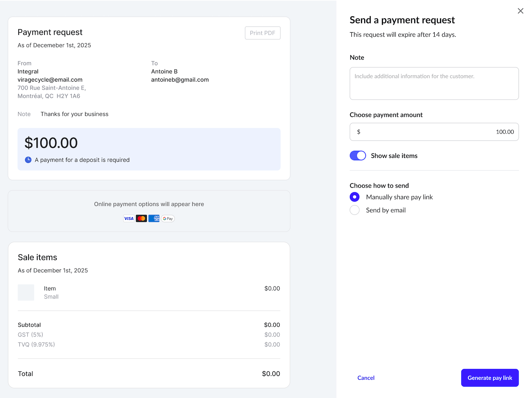
Task: Click the Mastercard icon
Action: click(141, 218)
